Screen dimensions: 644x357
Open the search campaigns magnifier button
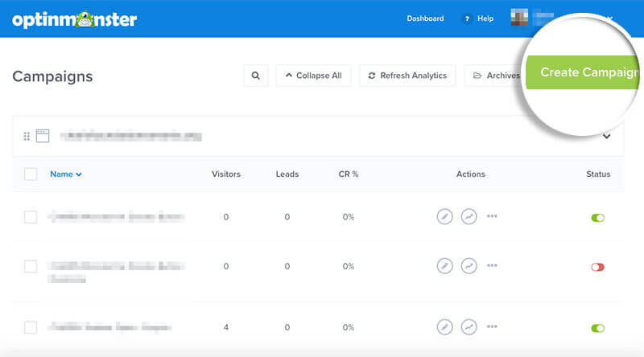point(255,76)
